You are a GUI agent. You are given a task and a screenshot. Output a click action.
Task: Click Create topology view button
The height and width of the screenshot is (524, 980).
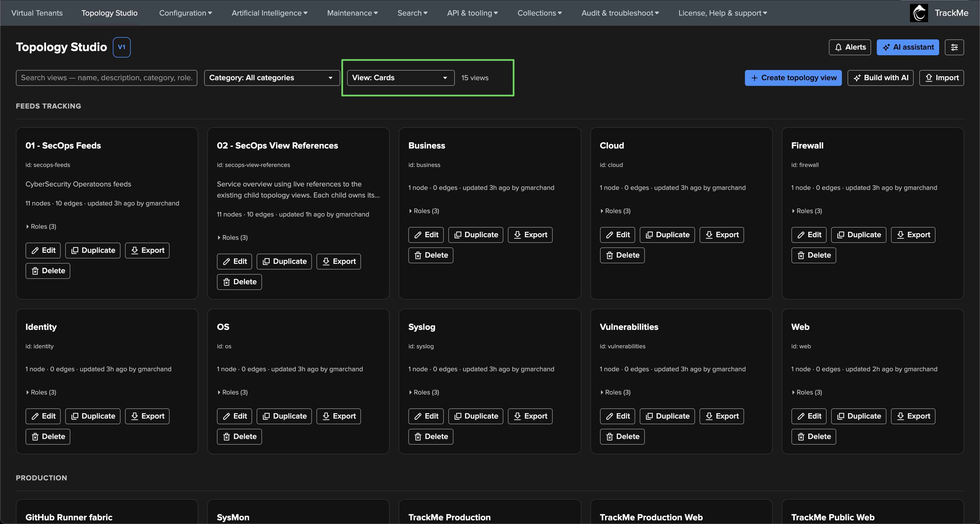click(793, 78)
